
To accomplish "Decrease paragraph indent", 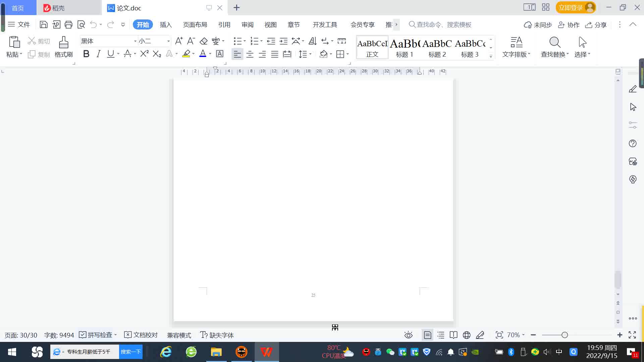I will [x=271, y=41].
